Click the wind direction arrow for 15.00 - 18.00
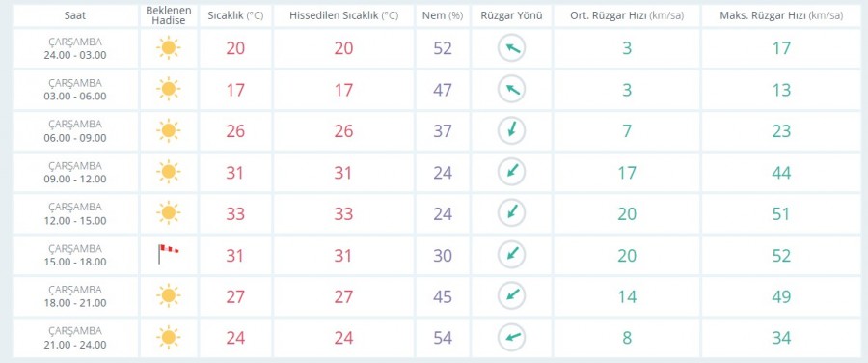 [x=511, y=255]
